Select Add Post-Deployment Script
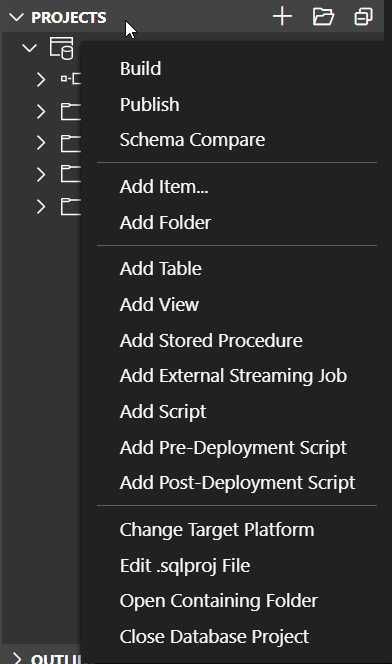The width and height of the screenshot is (392, 664). click(237, 483)
